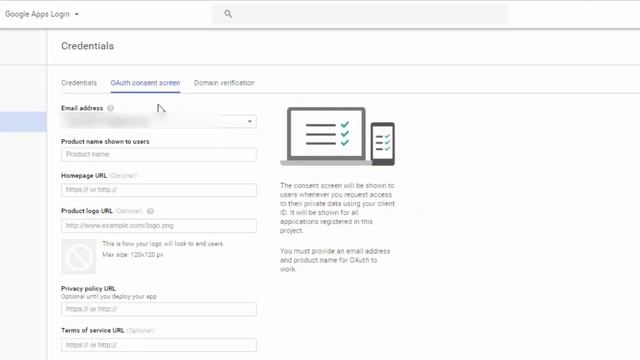The image size is (640, 360).
Task: Select the OAuth consent screen tab
Action: tap(145, 83)
